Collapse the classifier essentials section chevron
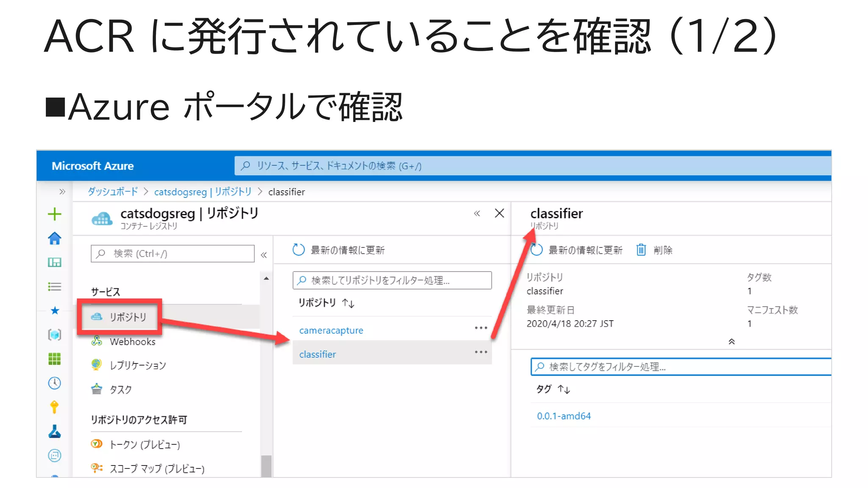 point(732,341)
